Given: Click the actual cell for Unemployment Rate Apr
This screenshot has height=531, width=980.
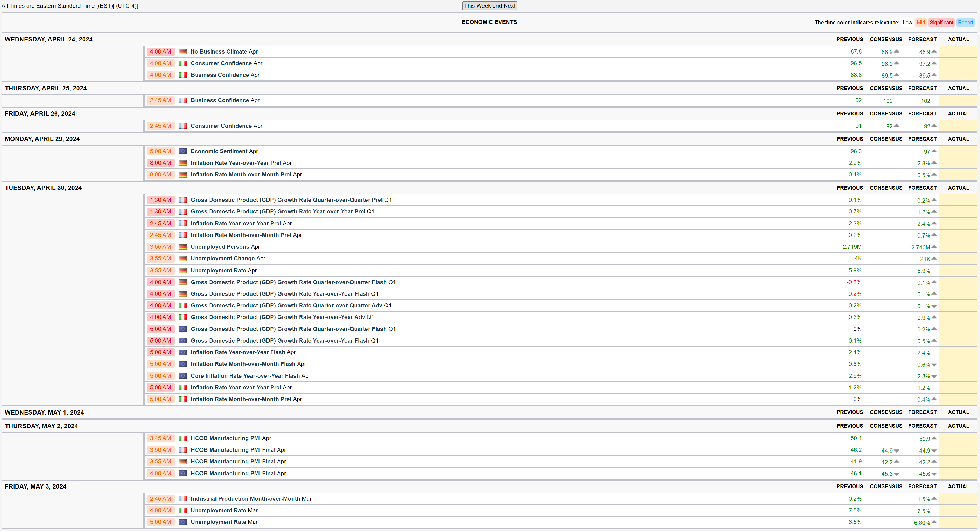Looking at the screenshot, I should (957, 271).
